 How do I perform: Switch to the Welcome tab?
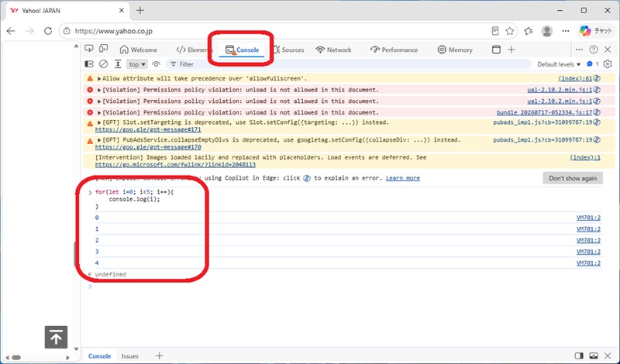coord(139,50)
